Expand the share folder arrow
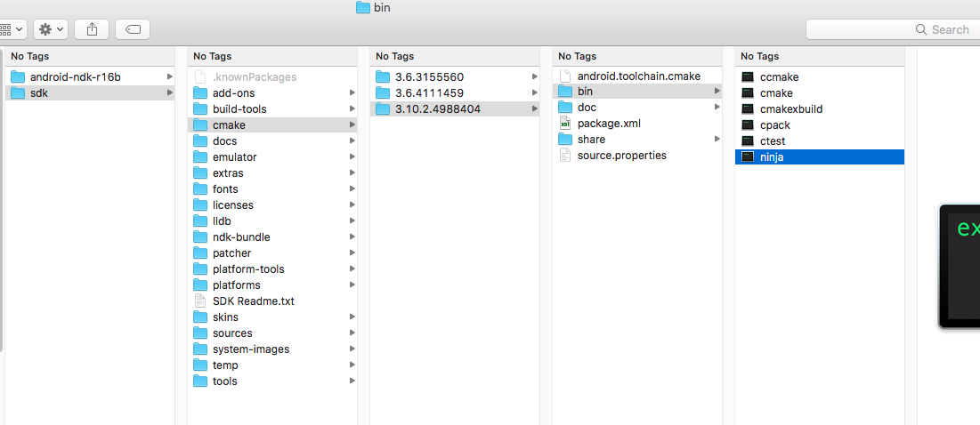The width and height of the screenshot is (980, 425). (x=717, y=140)
